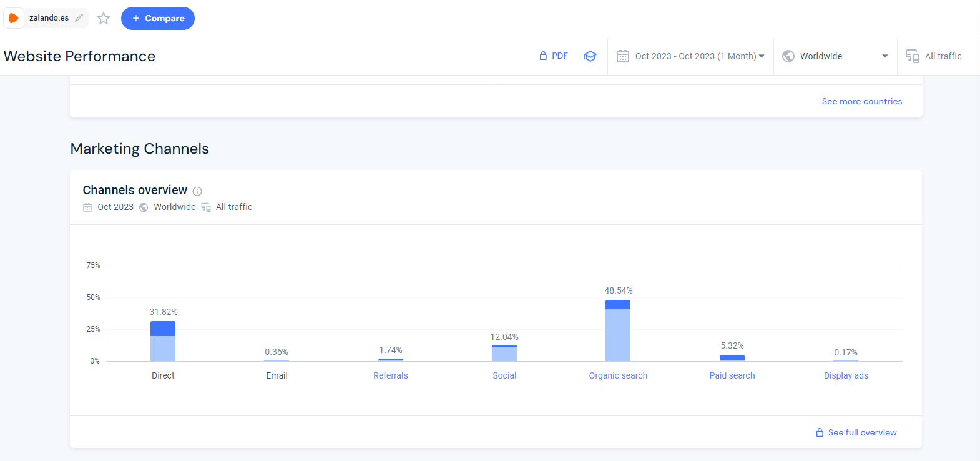Click the devices icon beside All traffic
The width and height of the screenshot is (980, 461).
click(912, 56)
